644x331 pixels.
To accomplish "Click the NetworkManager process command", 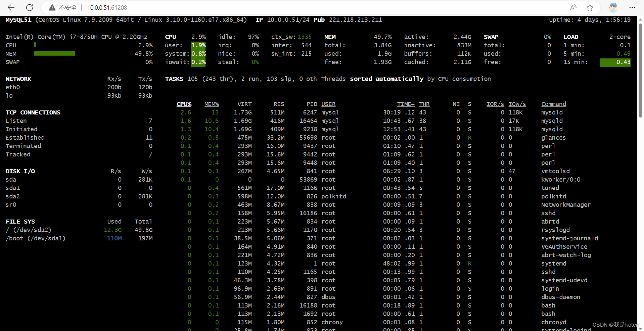I will (566, 205).
